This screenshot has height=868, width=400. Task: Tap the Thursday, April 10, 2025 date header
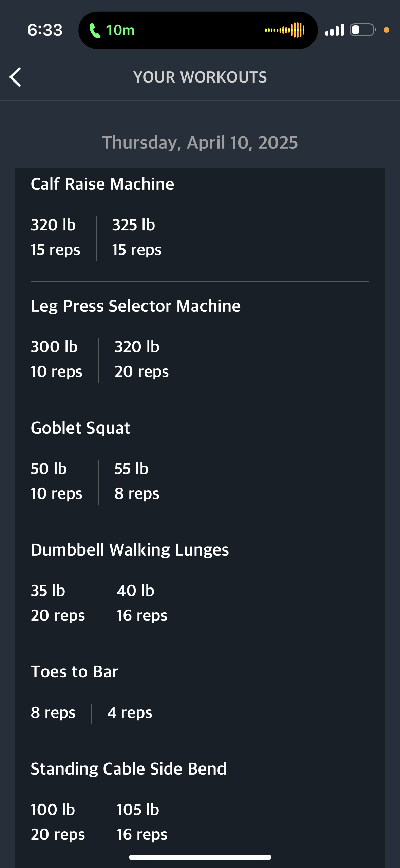tap(200, 143)
